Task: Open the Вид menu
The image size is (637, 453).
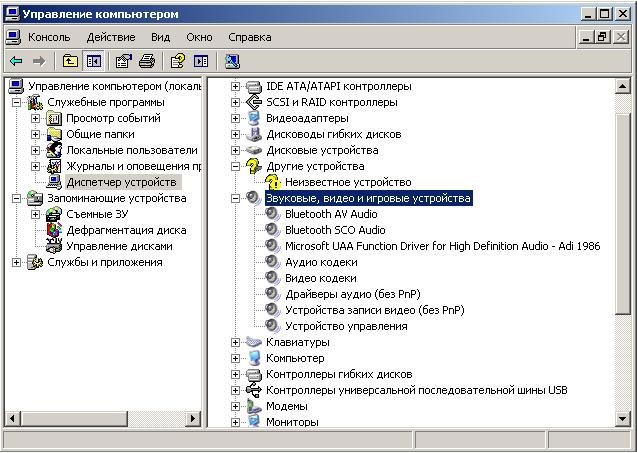Action: point(160,37)
